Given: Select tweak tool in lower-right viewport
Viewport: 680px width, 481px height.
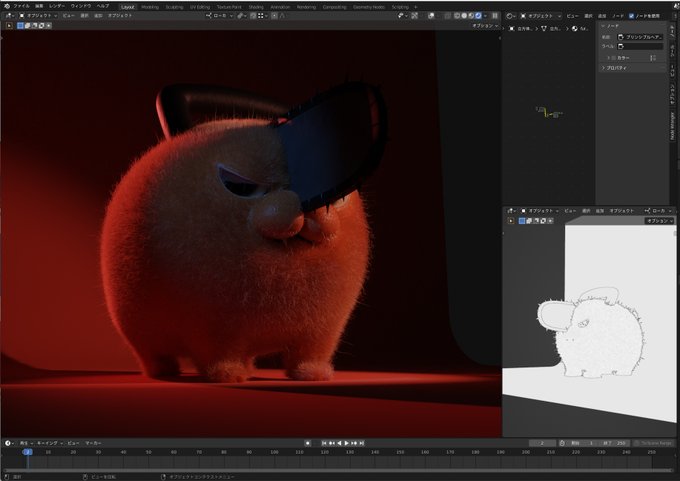Looking at the screenshot, I should click(x=511, y=221).
